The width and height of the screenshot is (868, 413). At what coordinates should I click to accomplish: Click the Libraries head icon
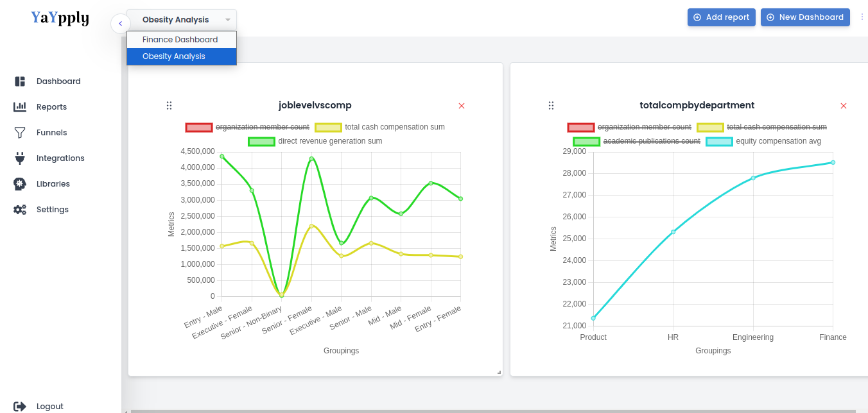[20, 184]
